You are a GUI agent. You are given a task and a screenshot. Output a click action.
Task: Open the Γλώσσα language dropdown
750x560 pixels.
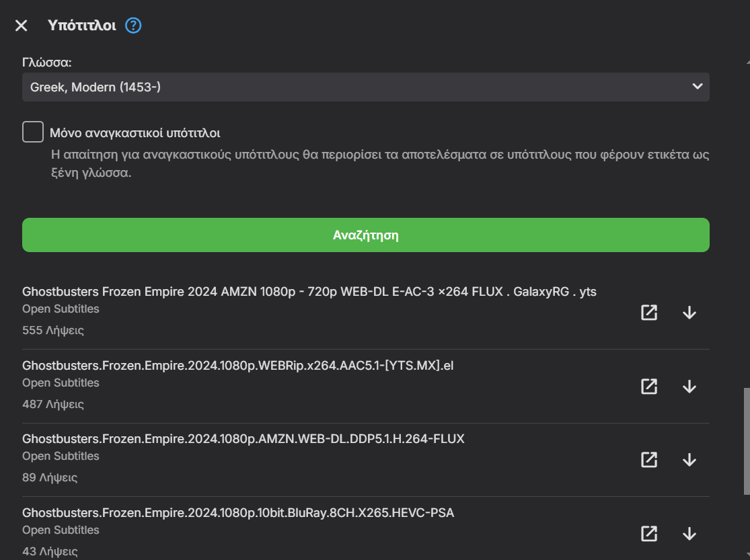tap(365, 87)
